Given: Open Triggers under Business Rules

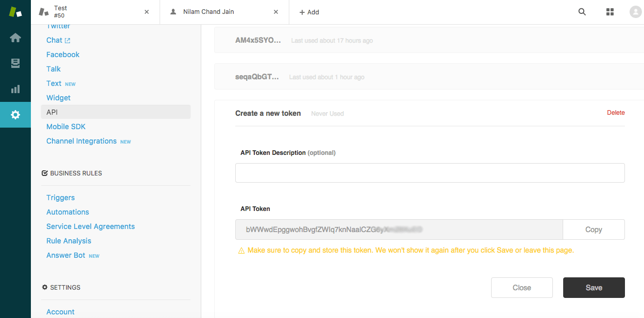Looking at the screenshot, I should point(61,198).
